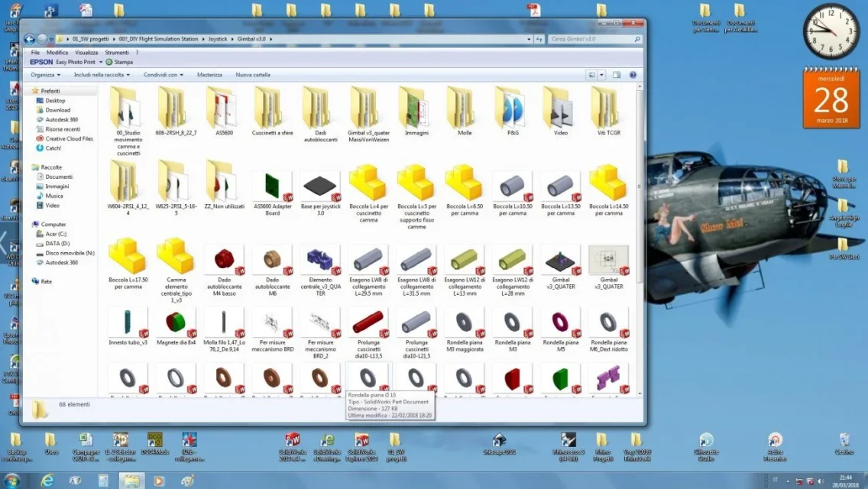Select Esagono LW12 di collegamento L=13 mm

pos(465,270)
